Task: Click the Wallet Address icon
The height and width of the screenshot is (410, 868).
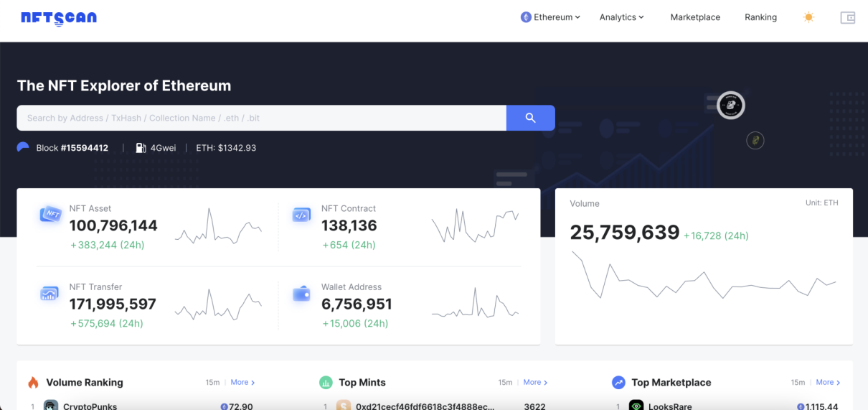Action: pyautogui.click(x=301, y=294)
